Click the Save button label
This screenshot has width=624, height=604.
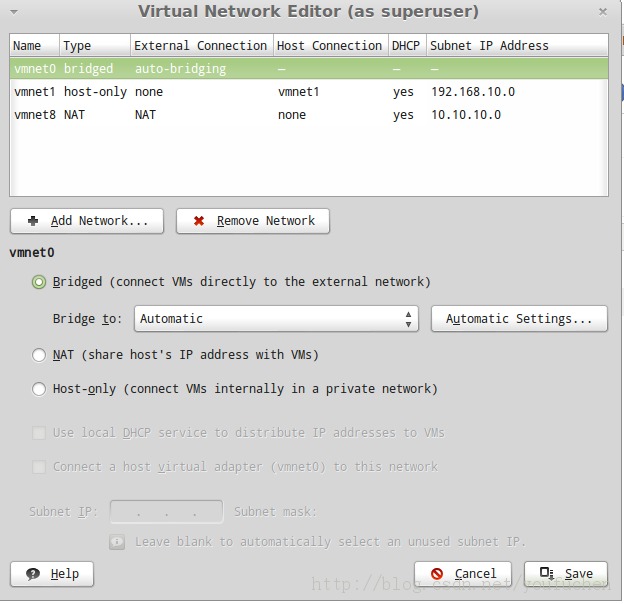(579, 574)
